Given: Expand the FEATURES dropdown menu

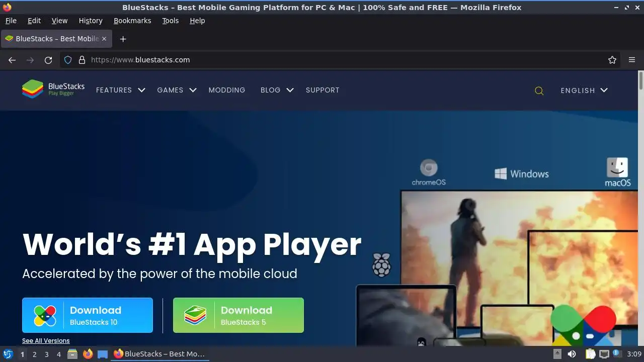Looking at the screenshot, I should 120,90.
